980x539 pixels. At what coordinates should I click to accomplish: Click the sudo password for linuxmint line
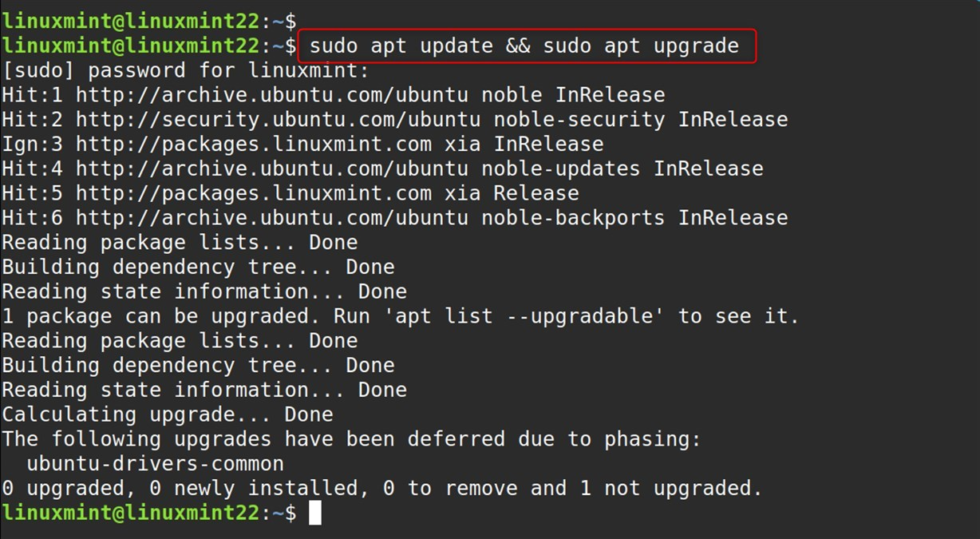(x=186, y=71)
